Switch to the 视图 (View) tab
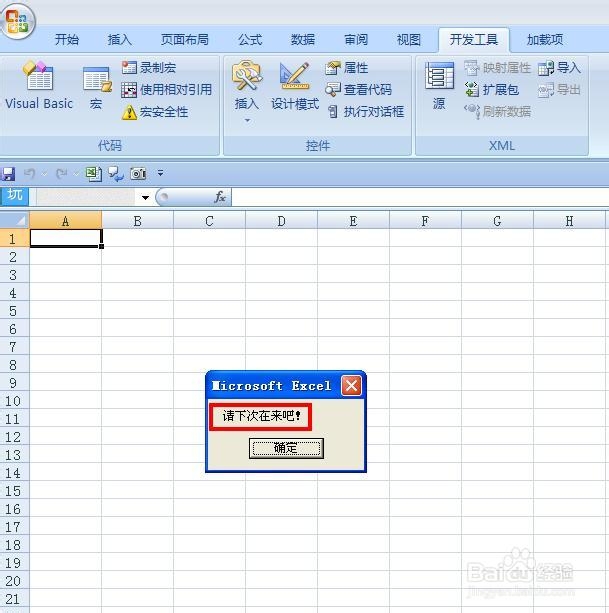This screenshot has width=609, height=613. (409, 40)
